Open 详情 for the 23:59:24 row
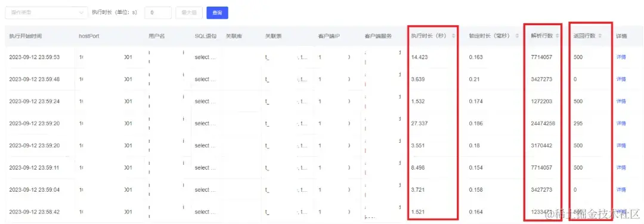Viewport: 644px width, 224px height. (621, 102)
